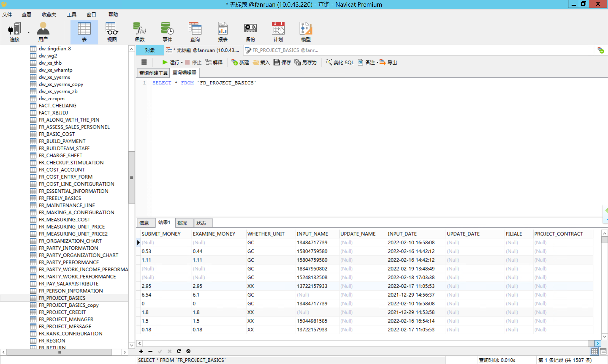Open the 模型 (Model) tool
608x364 pixels.
click(306, 32)
